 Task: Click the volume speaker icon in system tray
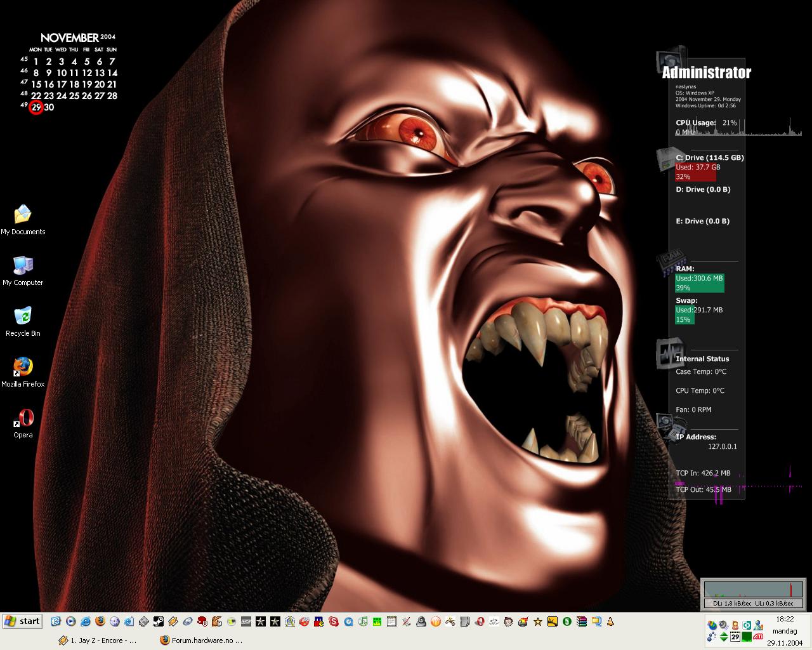tap(723, 625)
